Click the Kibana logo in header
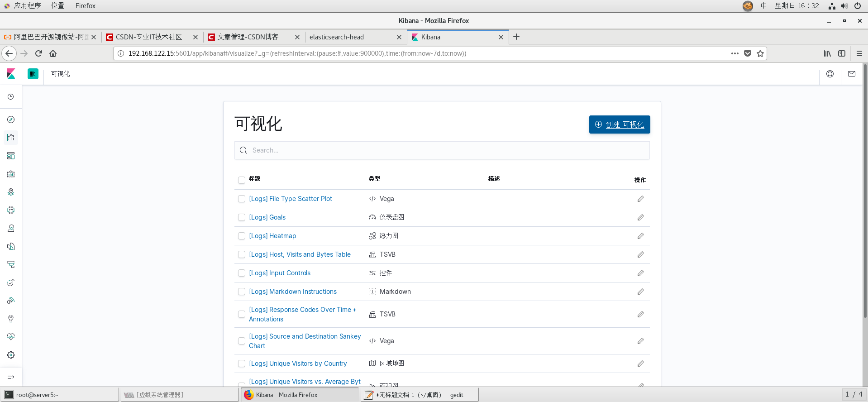This screenshot has width=868, height=402. pyautogui.click(x=11, y=74)
